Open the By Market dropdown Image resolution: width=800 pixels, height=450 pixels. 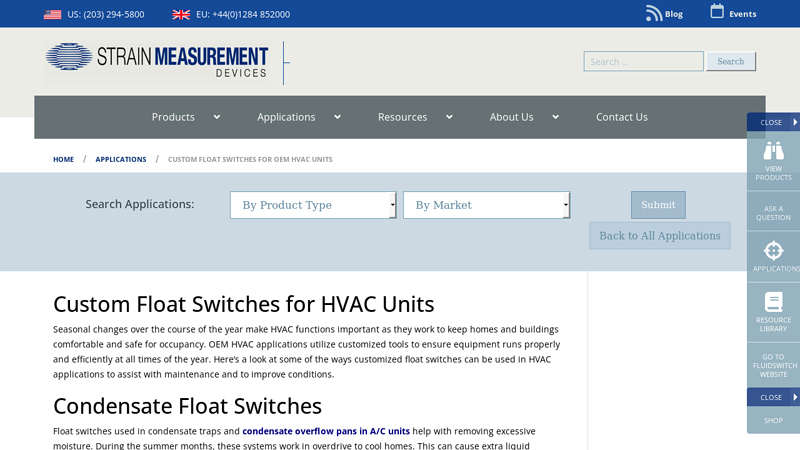click(486, 205)
